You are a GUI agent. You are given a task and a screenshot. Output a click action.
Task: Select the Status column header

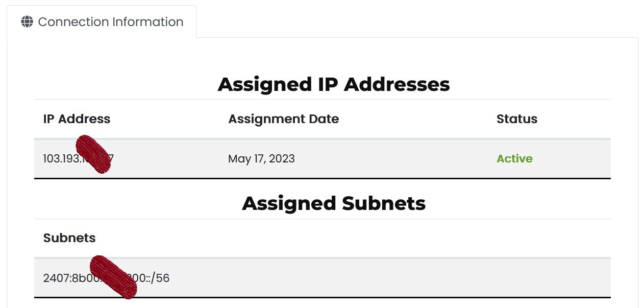pyautogui.click(x=516, y=119)
